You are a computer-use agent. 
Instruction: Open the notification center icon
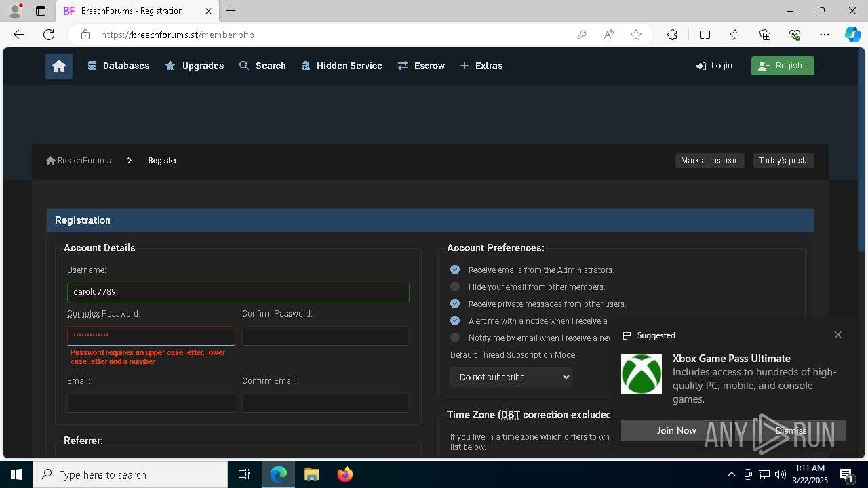[846, 474]
